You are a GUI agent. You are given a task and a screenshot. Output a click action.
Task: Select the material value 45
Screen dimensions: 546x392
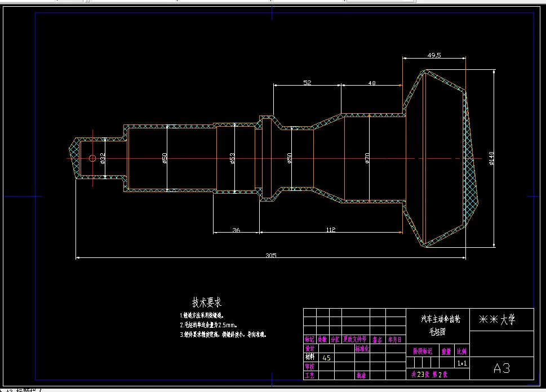pyautogui.click(x=326, y=358)
